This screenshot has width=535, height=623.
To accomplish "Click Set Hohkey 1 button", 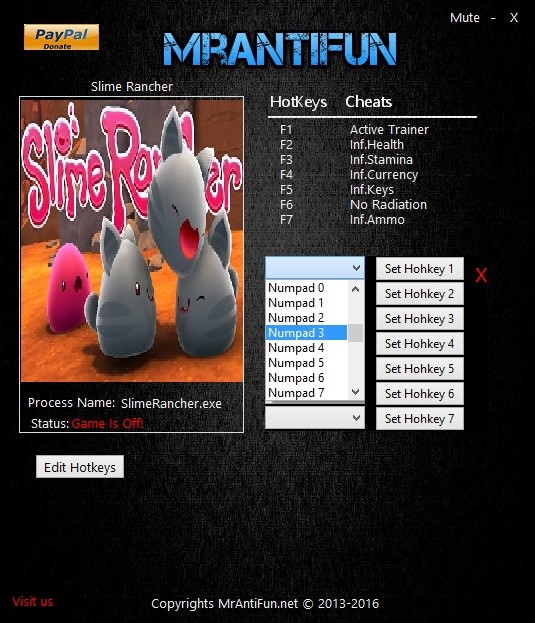I will pos(419,269).
